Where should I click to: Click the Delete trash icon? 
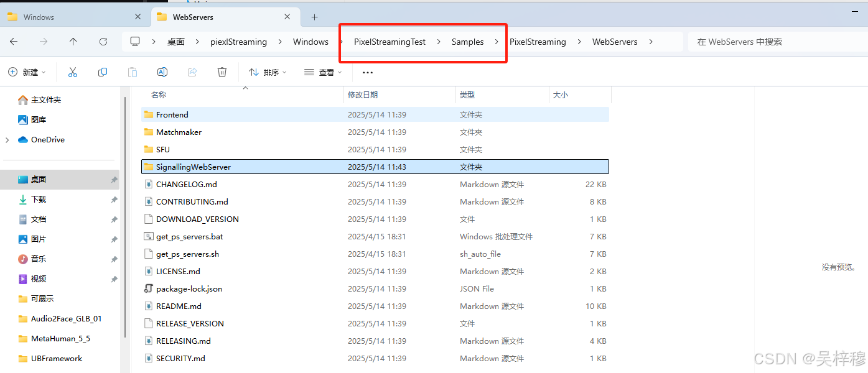(222, 72)
